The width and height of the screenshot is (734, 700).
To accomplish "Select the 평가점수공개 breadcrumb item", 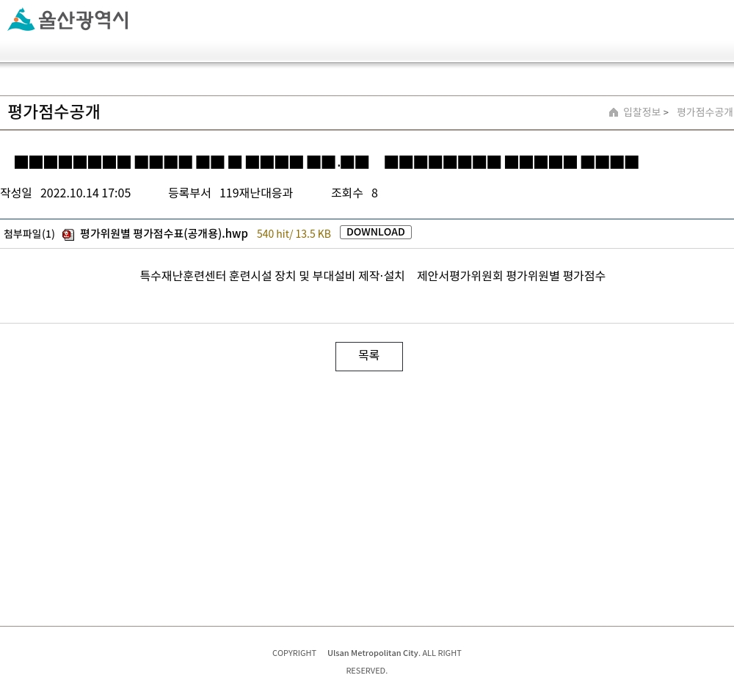I will point(705,112).
